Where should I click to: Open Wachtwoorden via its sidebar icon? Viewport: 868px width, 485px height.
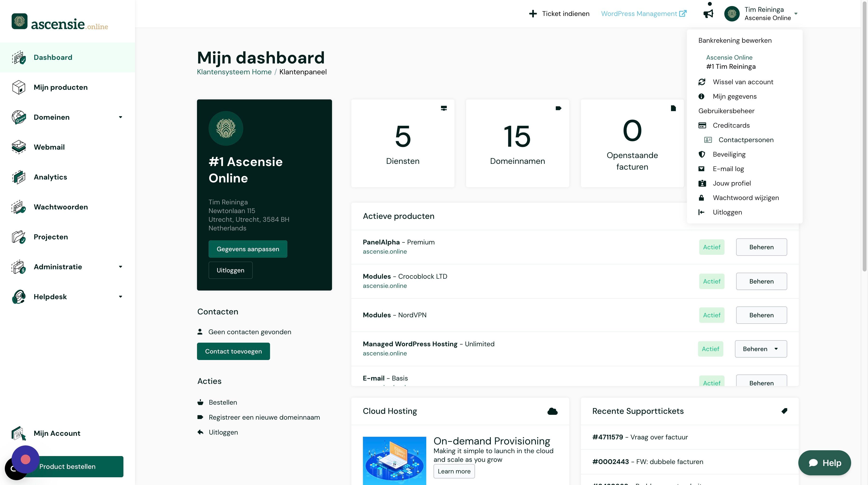(19, 207)
